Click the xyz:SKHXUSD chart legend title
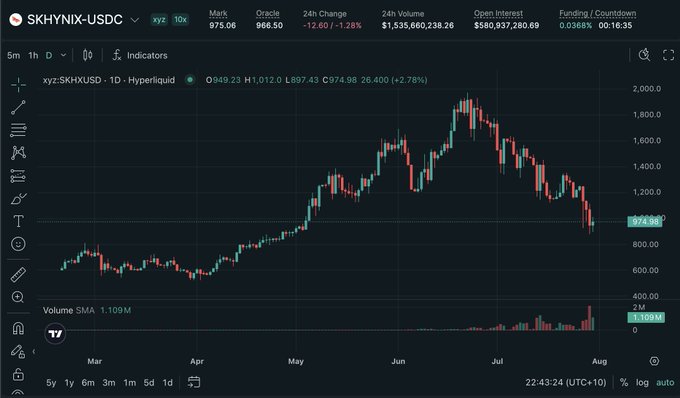680x398 pixels. click(109, 80)
